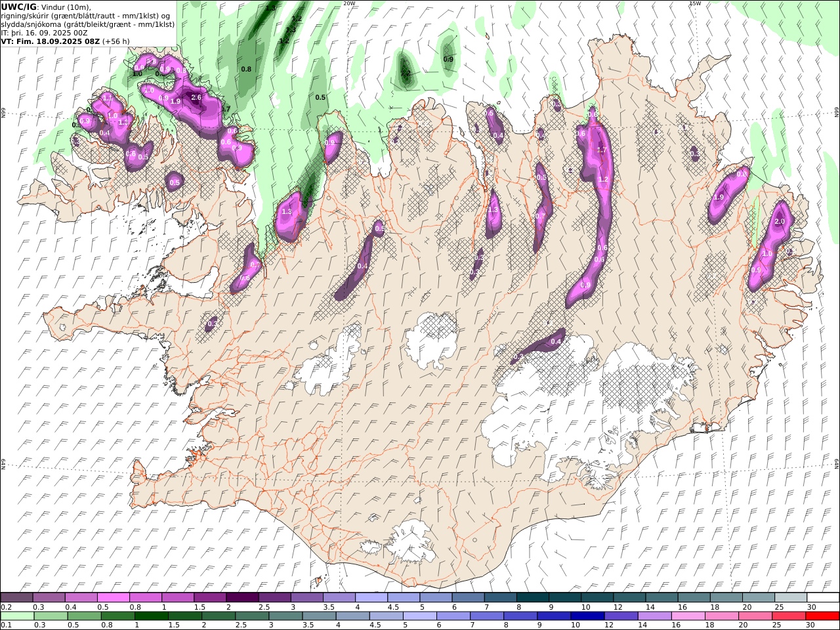
Task: Click the dark teal swatch labelled 8 in snow legend
Action: 532,597
